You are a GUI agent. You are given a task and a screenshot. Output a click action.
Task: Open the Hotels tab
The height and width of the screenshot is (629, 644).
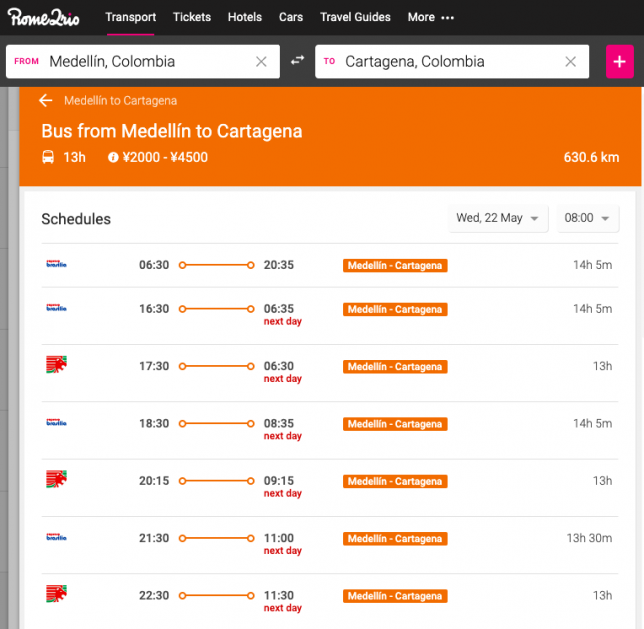click(245, 17)
